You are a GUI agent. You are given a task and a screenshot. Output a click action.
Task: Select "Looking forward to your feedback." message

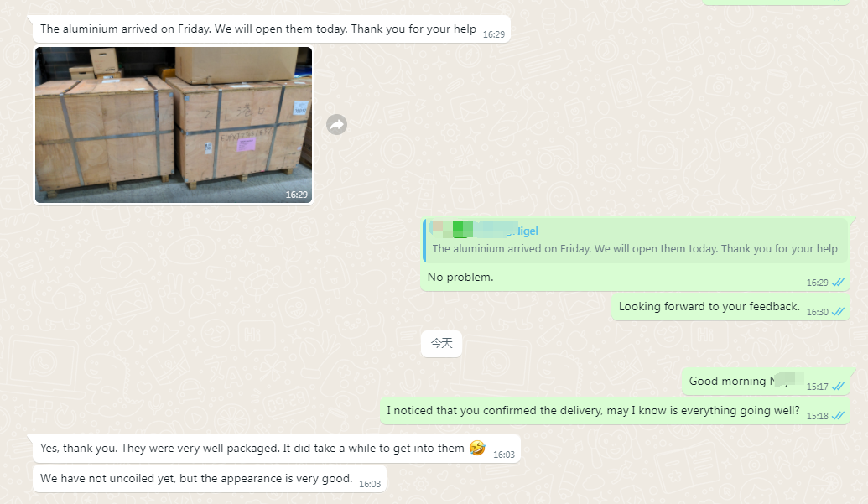709,306
